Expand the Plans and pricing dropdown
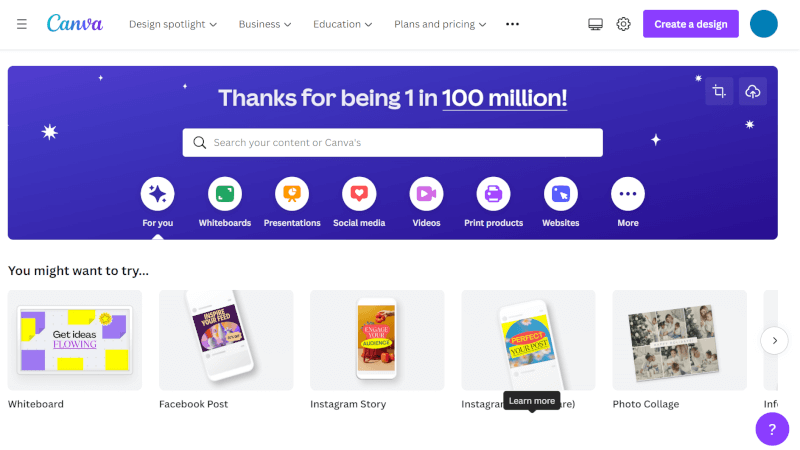Screen dimensions: 800x450 click(x=440, y=24)
